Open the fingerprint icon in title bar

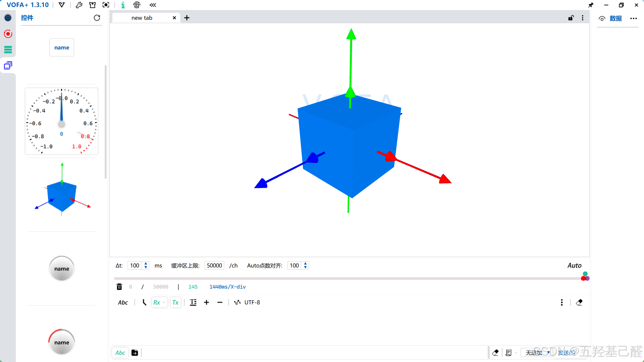(137, 5)
